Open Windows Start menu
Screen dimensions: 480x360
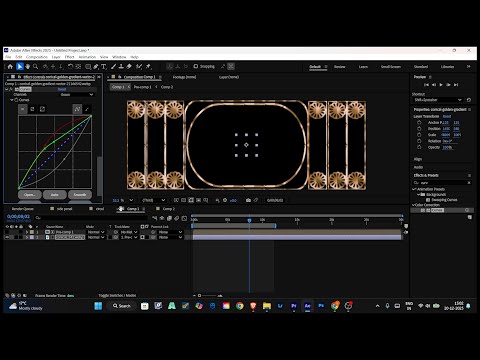[98, 306]
